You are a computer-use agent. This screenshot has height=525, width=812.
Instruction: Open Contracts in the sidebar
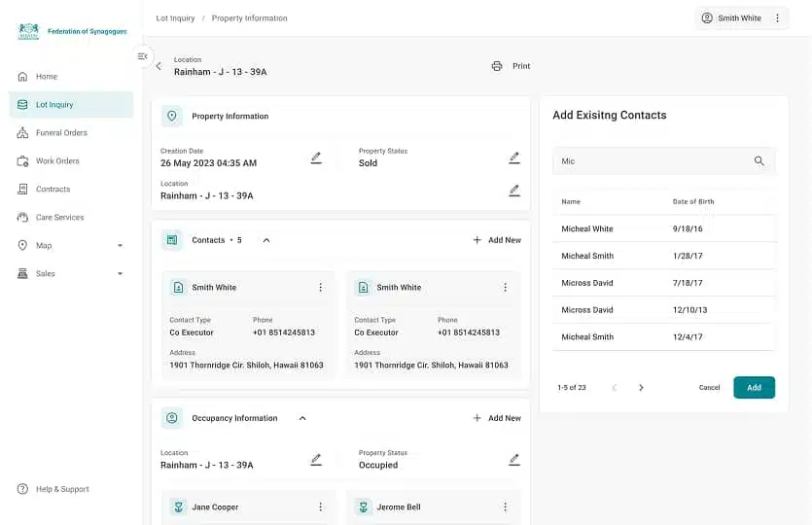71,189
